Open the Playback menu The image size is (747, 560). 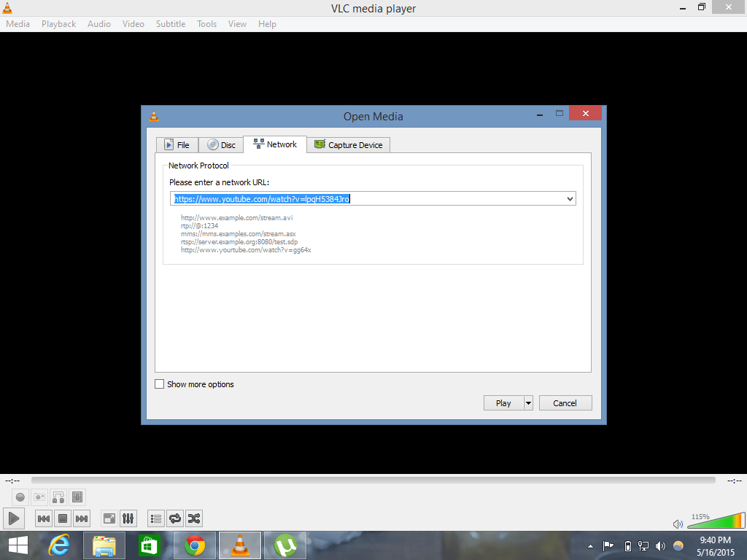(x=58, y=24)
